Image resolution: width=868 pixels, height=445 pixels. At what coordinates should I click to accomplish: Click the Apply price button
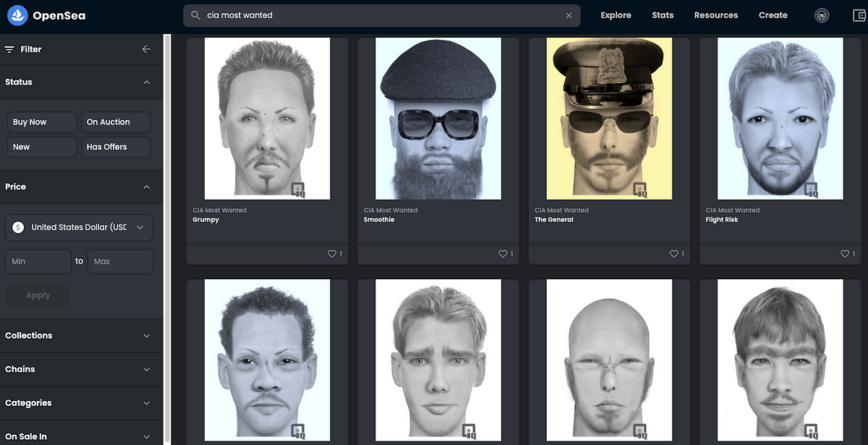click(38, 295)
